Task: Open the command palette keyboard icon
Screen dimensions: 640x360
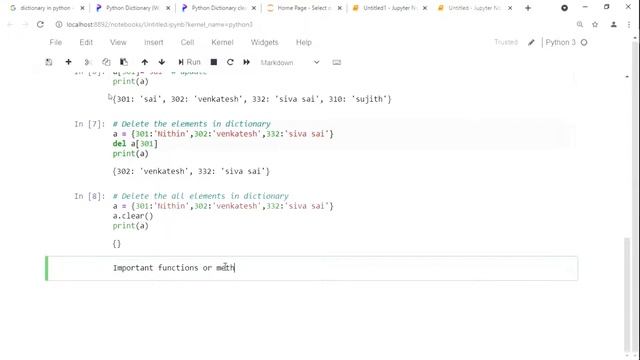Action: [336, 62]
